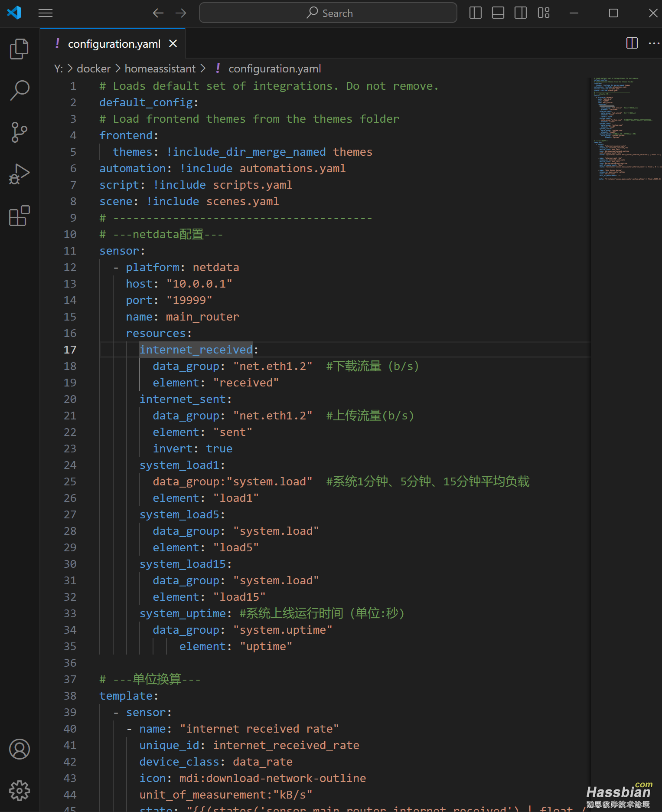This screenshot has height=812, width=662.
Task: Click system_load1 key on line 24
Action: pos(179,465)
